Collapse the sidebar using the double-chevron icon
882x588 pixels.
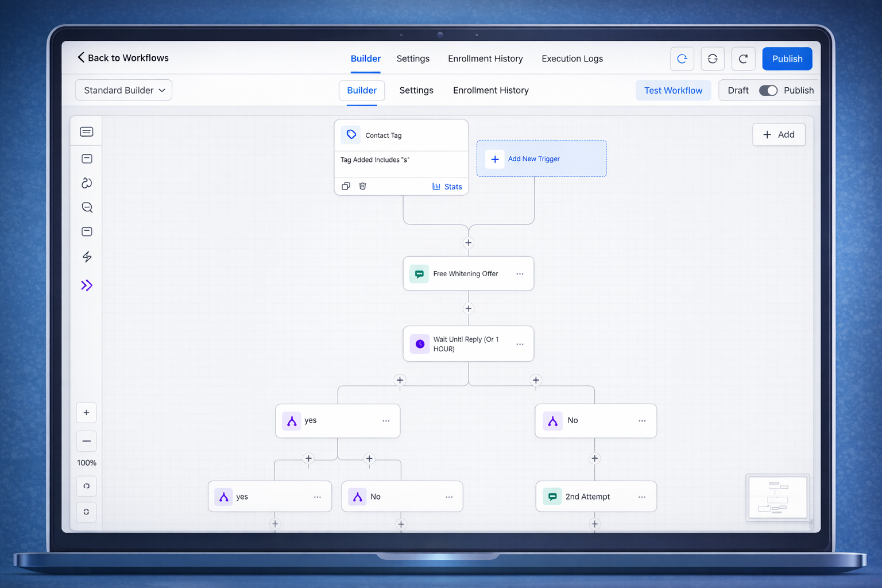(x=87, y=285)
